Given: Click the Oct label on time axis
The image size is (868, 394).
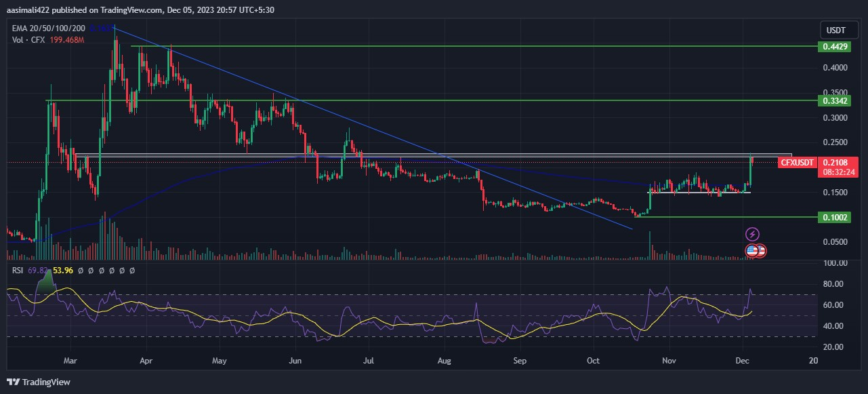Looking at the screenshot, I should 594,361.
